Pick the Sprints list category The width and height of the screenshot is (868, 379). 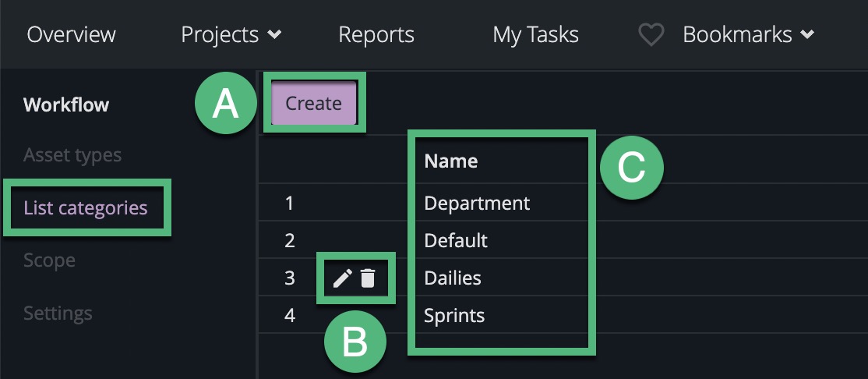click(x=454, y=316)
